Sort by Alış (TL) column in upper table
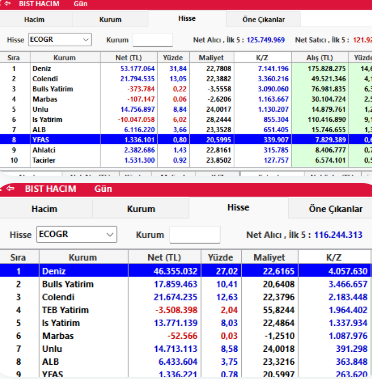 (320, 58)
